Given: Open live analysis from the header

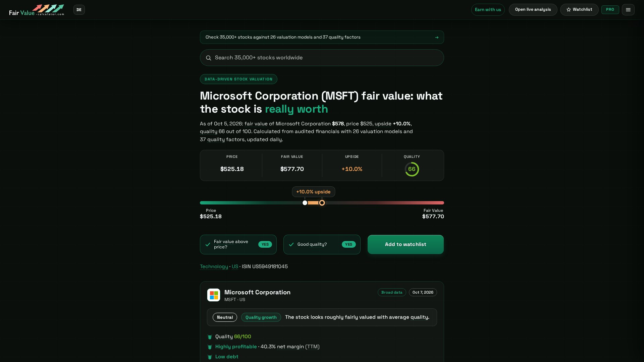Looking at the screenshot, I should [x=533, y=10].
